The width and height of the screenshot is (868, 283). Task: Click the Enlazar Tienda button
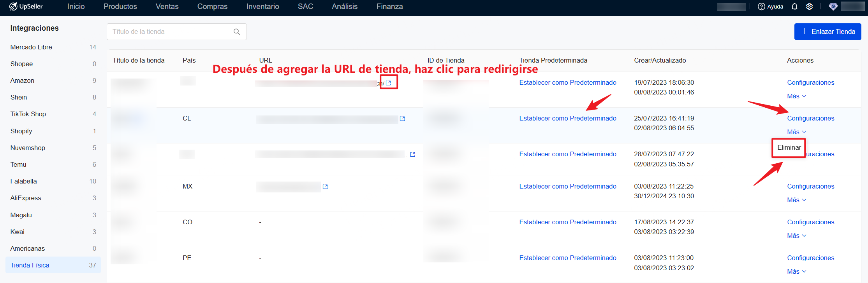(x=828, y=32)
